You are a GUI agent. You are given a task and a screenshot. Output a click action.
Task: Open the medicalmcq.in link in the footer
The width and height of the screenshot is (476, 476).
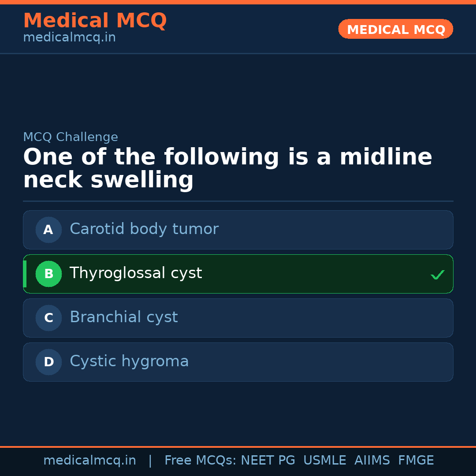point(89,460)
